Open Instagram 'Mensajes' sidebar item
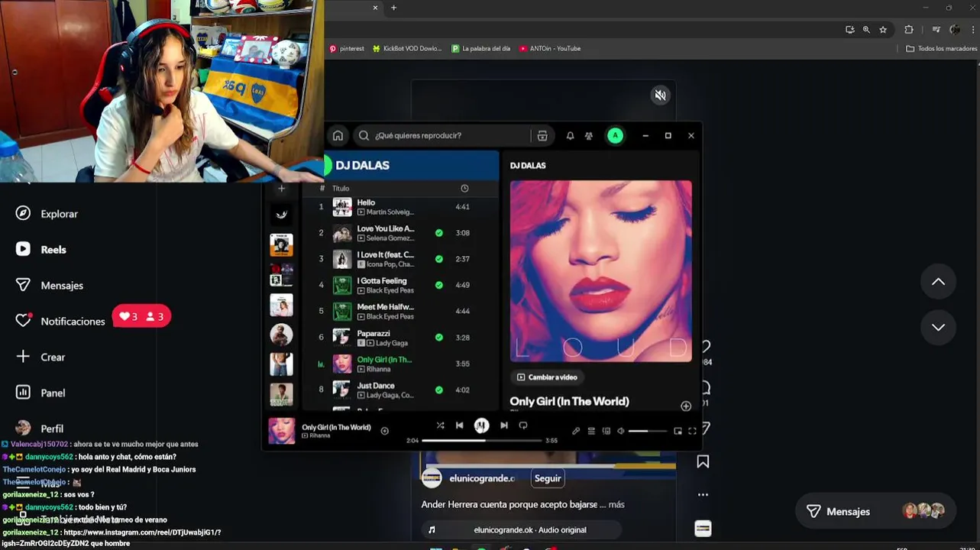 click(x=50, y=286)
